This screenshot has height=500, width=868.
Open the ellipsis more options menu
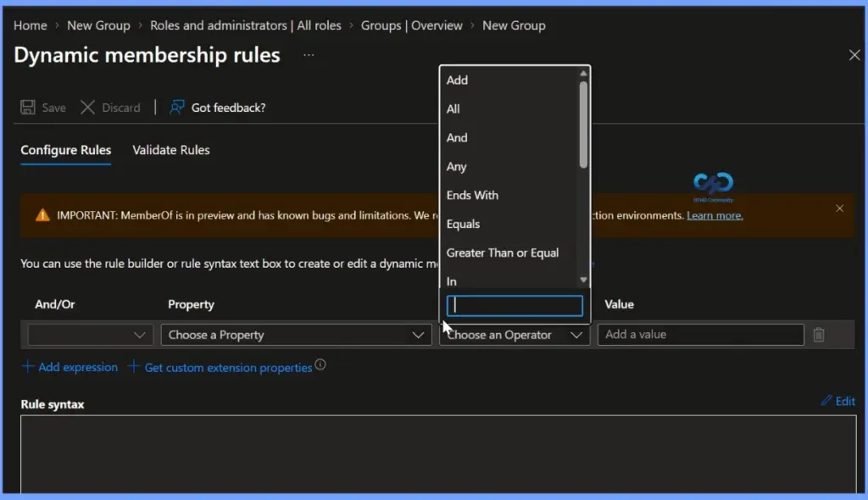[x=309, y=55]
